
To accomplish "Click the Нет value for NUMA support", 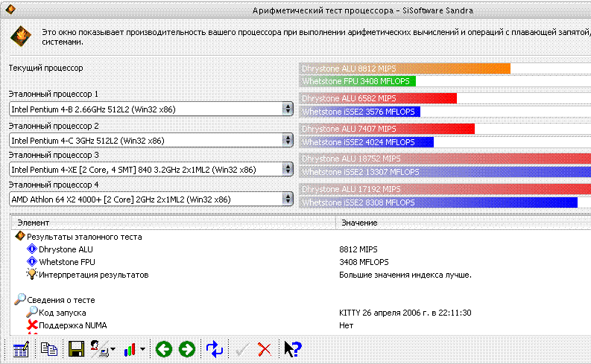I will point(346,325).
